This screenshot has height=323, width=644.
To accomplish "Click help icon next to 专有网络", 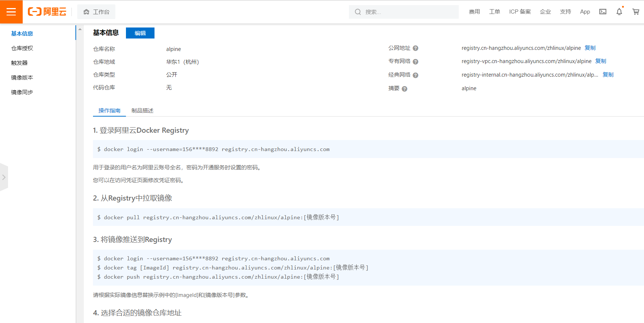I will [416, 62].
